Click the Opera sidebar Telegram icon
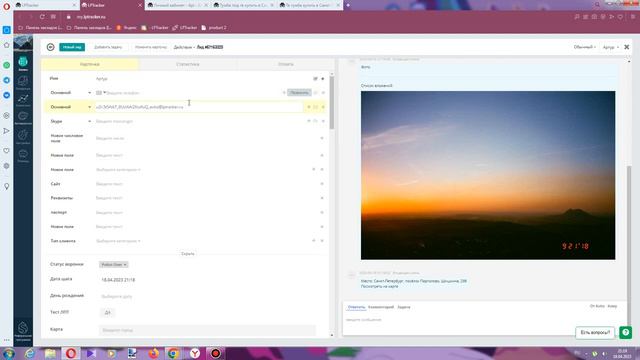This screenshot has height=360, width=640. click(7, 80)
